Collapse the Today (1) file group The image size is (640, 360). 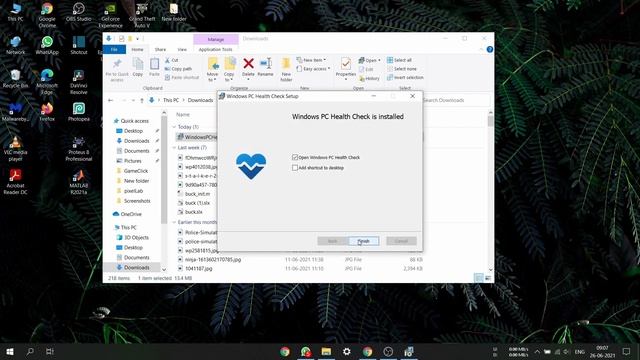174,127
